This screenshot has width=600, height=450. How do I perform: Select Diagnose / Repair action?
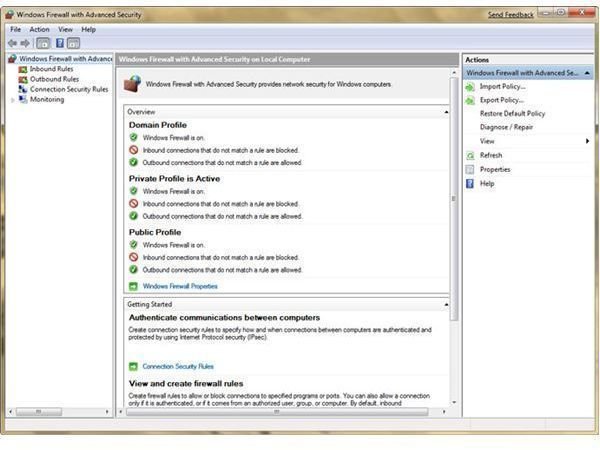click(506, 127)
